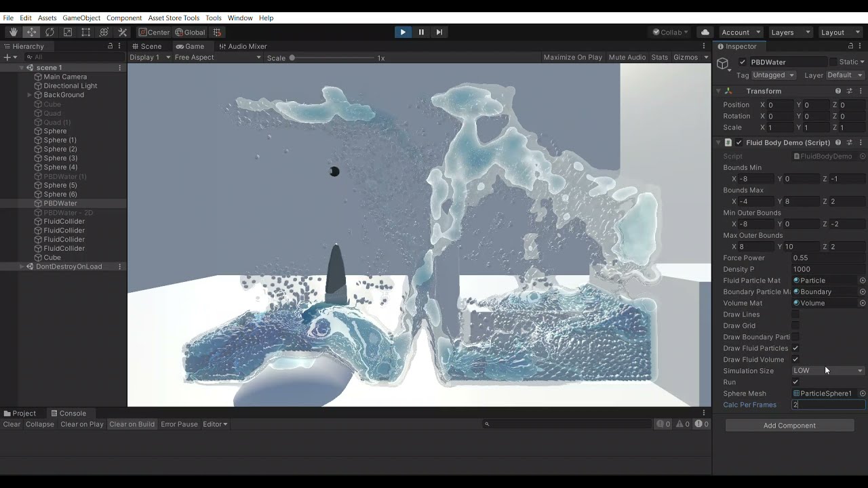Select the Hand tool in toolbar
The image size is (868, 488).
13,32
